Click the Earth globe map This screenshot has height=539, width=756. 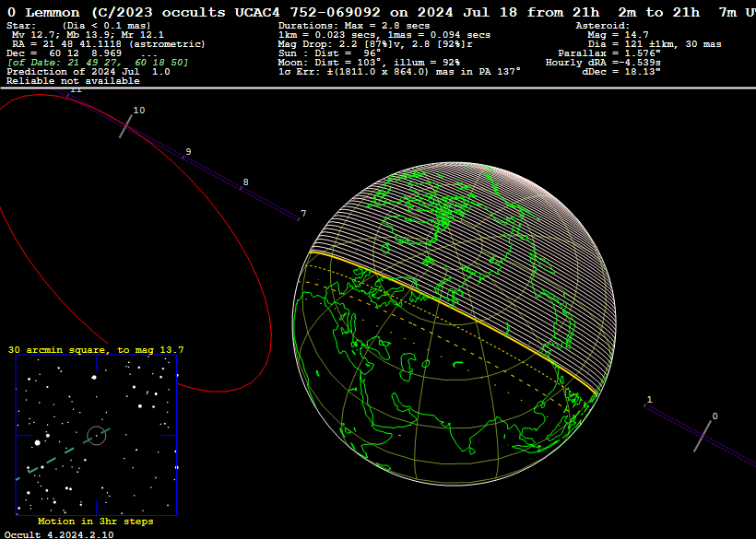pos(455,323)
